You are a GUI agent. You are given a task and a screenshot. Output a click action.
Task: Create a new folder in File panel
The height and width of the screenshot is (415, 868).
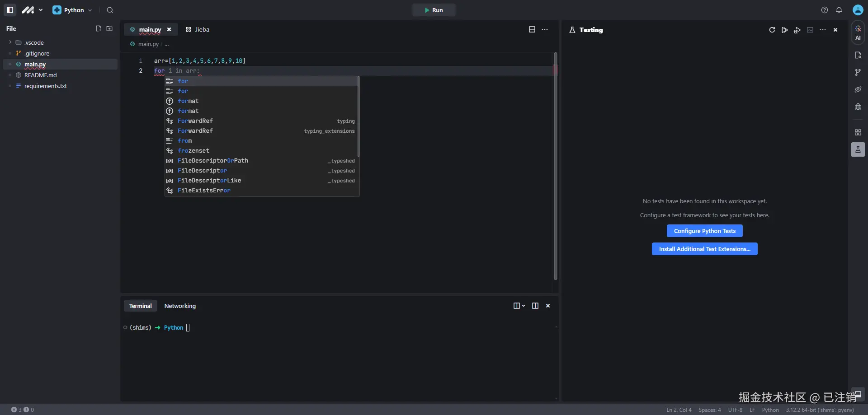pos(109,28)
